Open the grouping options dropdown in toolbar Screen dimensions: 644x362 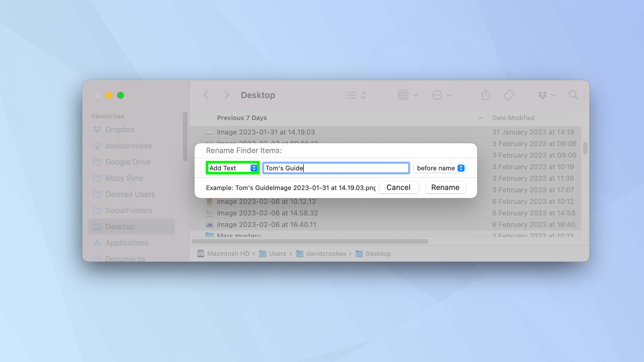point(407,94)
